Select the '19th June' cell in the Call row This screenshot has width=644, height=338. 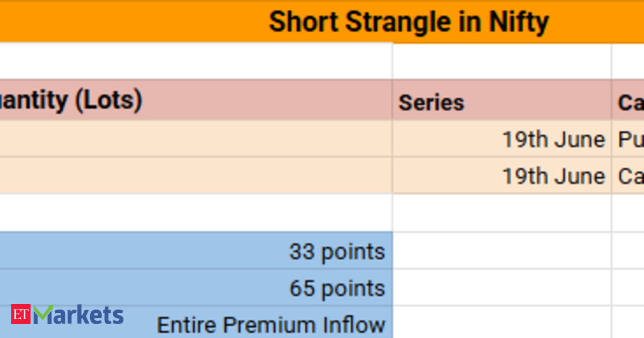click(x=502, y=175)
